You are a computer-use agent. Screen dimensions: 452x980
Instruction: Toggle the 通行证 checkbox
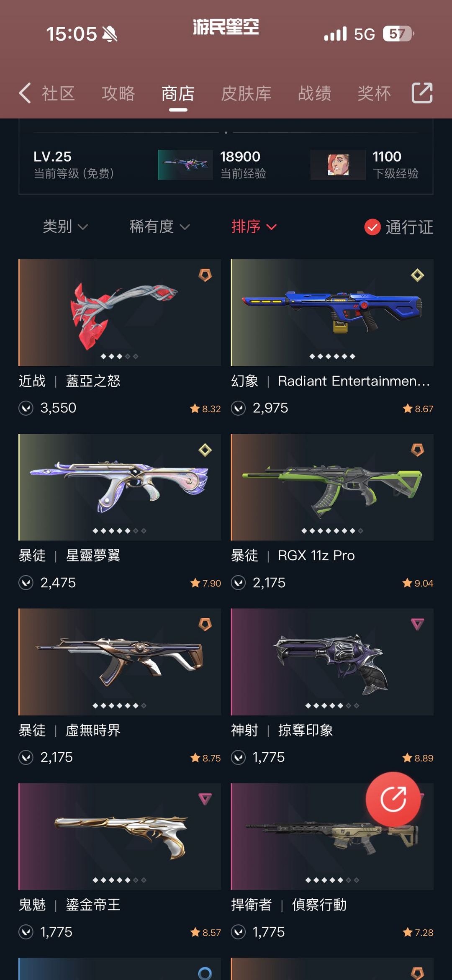click(x=372, y=227)
